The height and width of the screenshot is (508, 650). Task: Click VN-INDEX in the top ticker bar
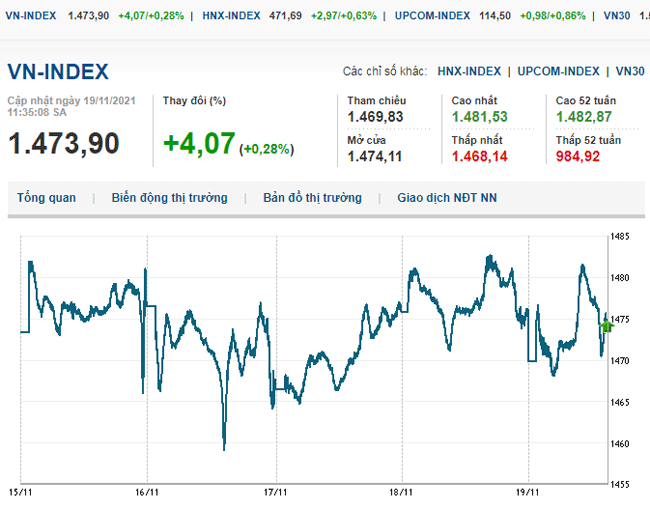point(30,16)
